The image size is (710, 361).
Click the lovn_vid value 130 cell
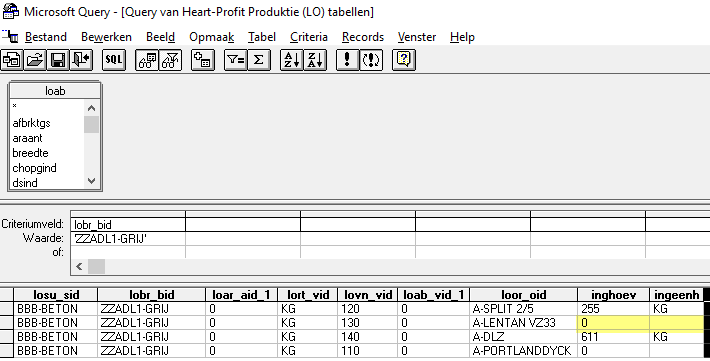point(367,323)
